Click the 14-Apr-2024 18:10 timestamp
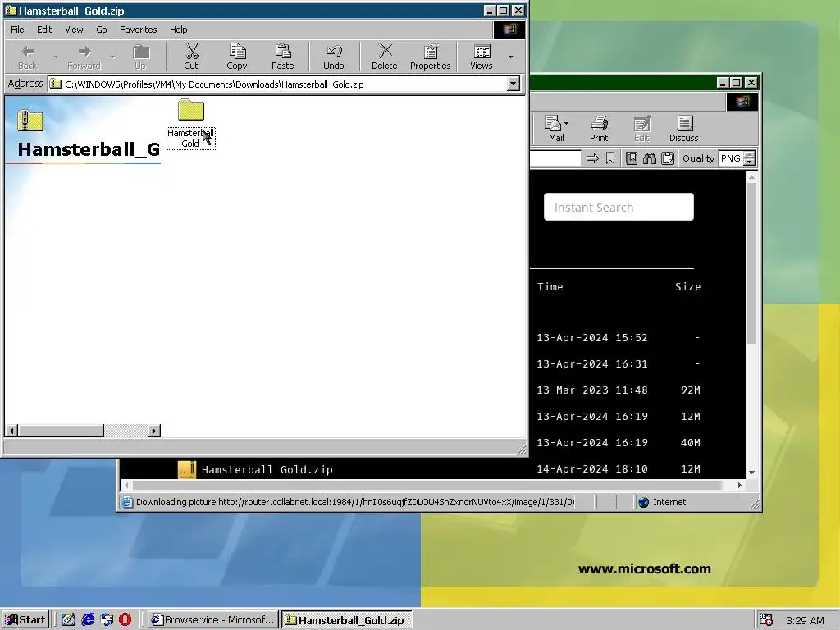The width and height of the screenshot is (840, 630). [592, 468]
